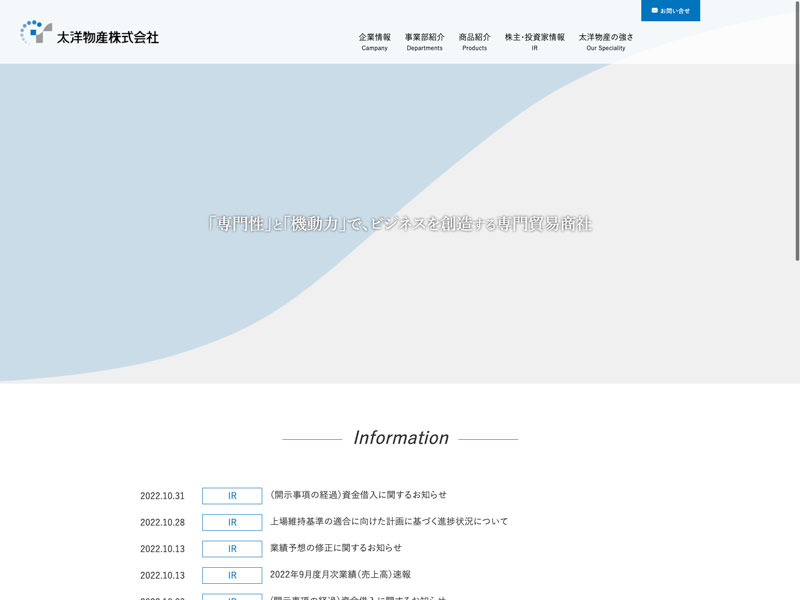
Task: Go to 商品紹介 Products page
Action: (x=474, y=41)
